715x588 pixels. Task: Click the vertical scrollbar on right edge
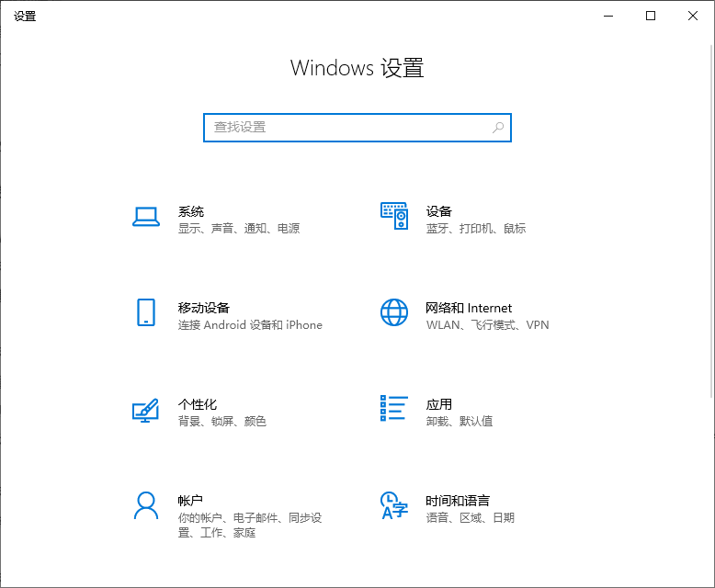[712, 221]
